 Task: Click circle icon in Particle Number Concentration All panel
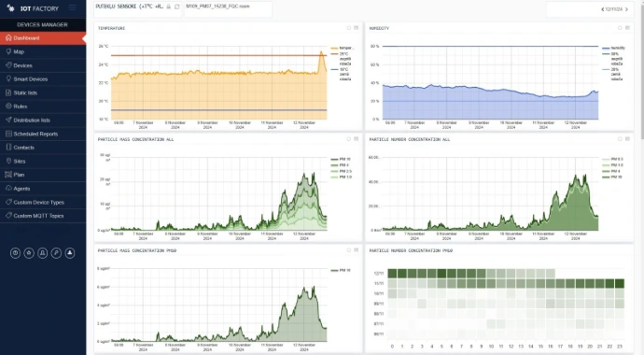pos(620,139)
